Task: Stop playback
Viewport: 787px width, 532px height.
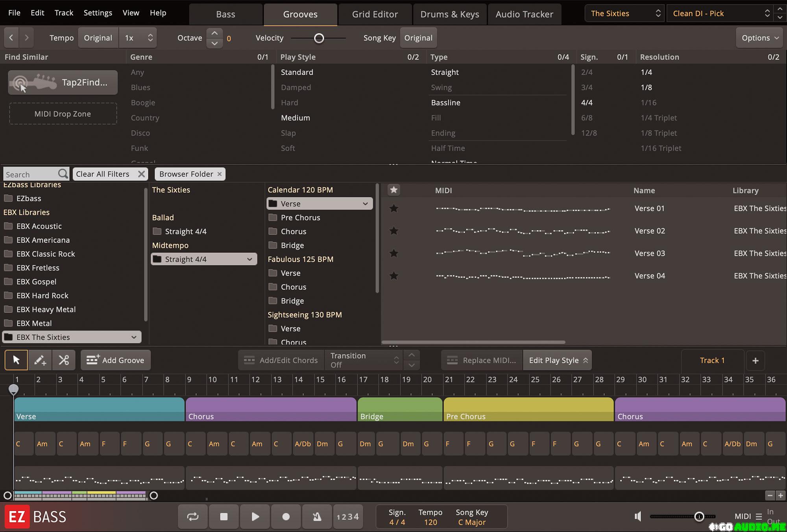Action: pos(224,517)
